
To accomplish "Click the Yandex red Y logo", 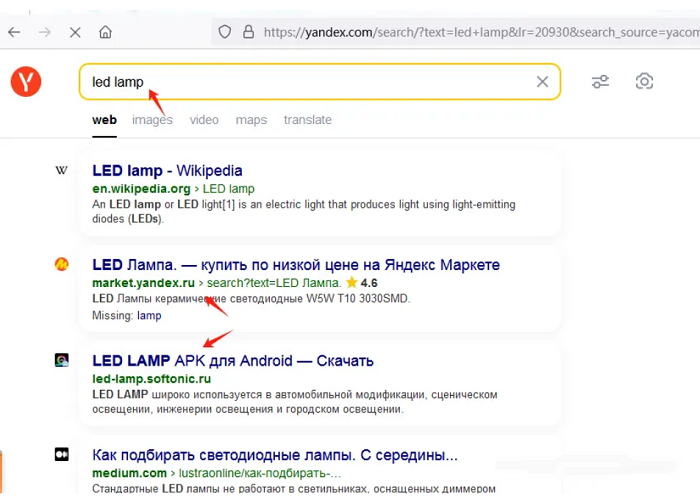I will (x=26, y=82).
